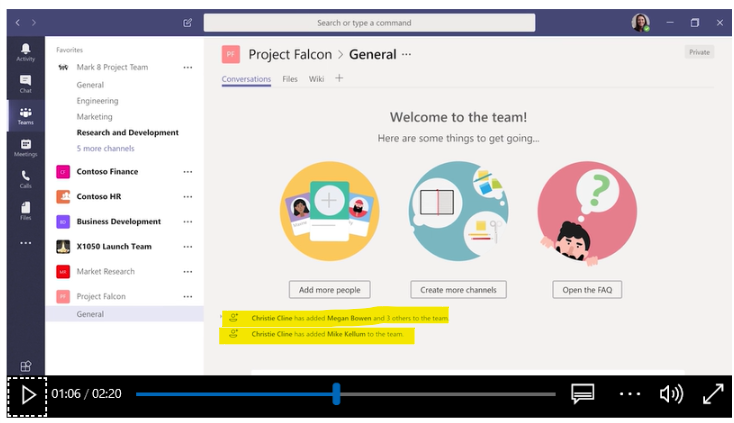Expand 5 more channels

[x=105, y=148]
